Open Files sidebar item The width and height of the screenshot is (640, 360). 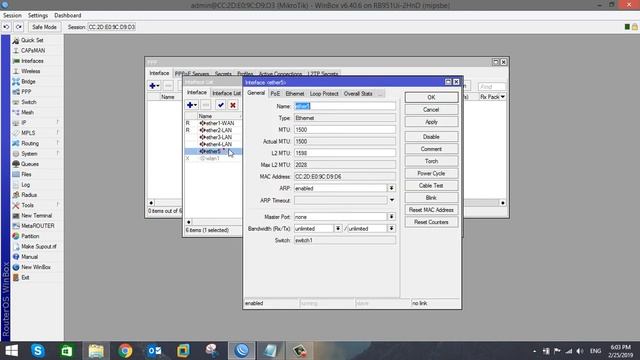click(x=26, y=174)
